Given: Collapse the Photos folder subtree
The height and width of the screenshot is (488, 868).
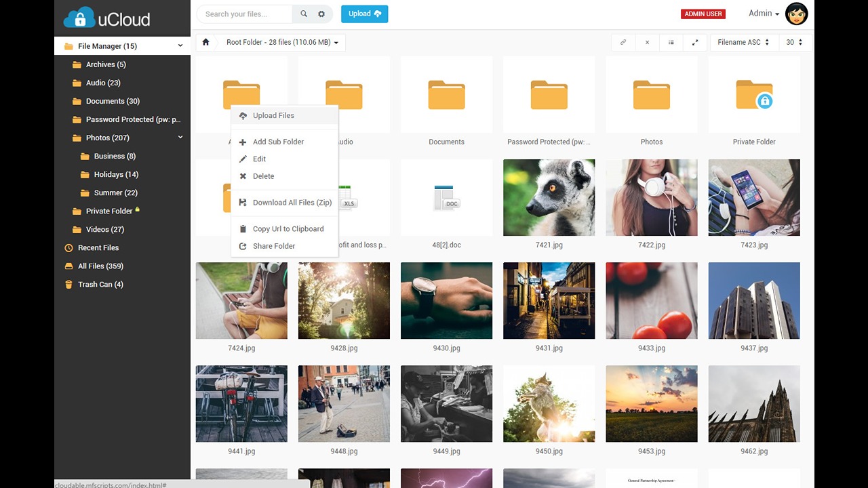Looking at the screenshot, I should pyautogui.click(x=180, y=138).
